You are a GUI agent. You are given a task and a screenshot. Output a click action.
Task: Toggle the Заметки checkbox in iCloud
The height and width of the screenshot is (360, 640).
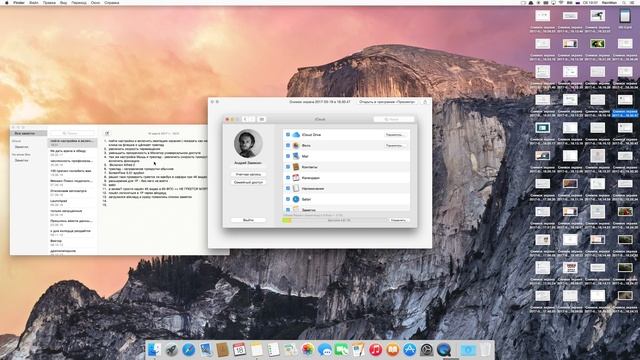tap(288, 209)
